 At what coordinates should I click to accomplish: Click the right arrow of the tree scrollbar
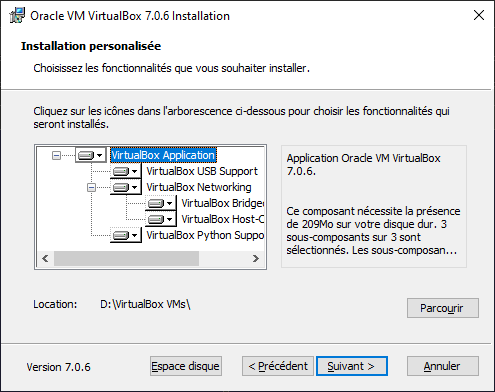click(x=256, y=258)
